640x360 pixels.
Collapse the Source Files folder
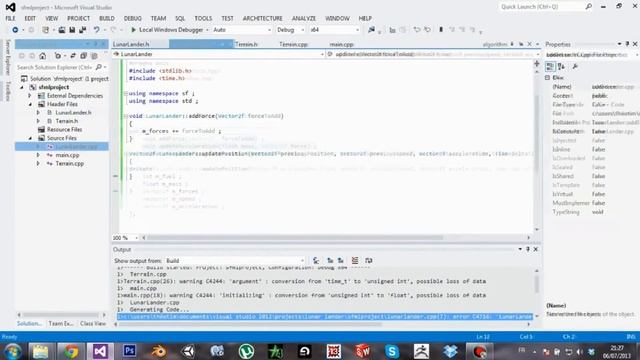tap(30, 138)
